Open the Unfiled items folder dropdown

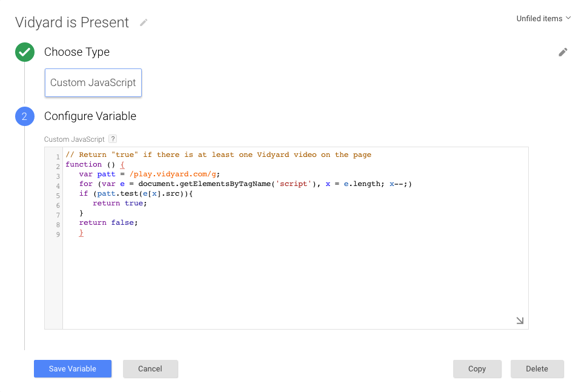coord(543,18)
